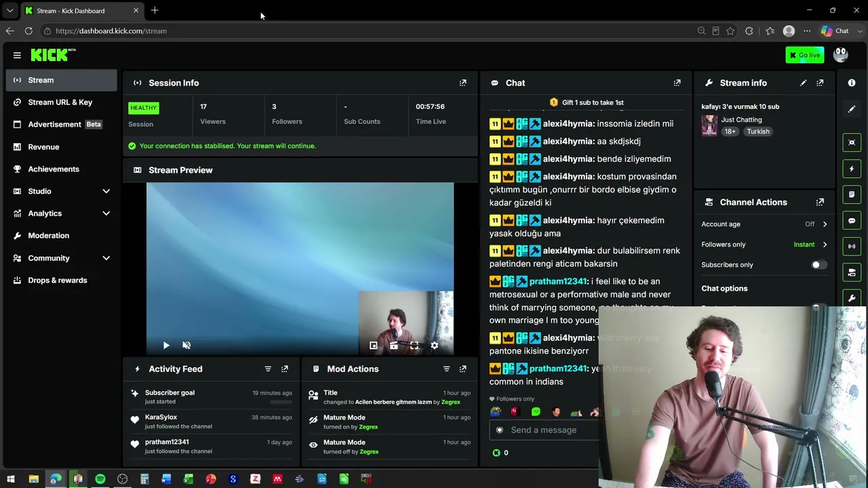The width and height of the screenshot is (868, 488).
Task: Click the pratham12341 follower entry in Activity Feed
Action: 210,446
